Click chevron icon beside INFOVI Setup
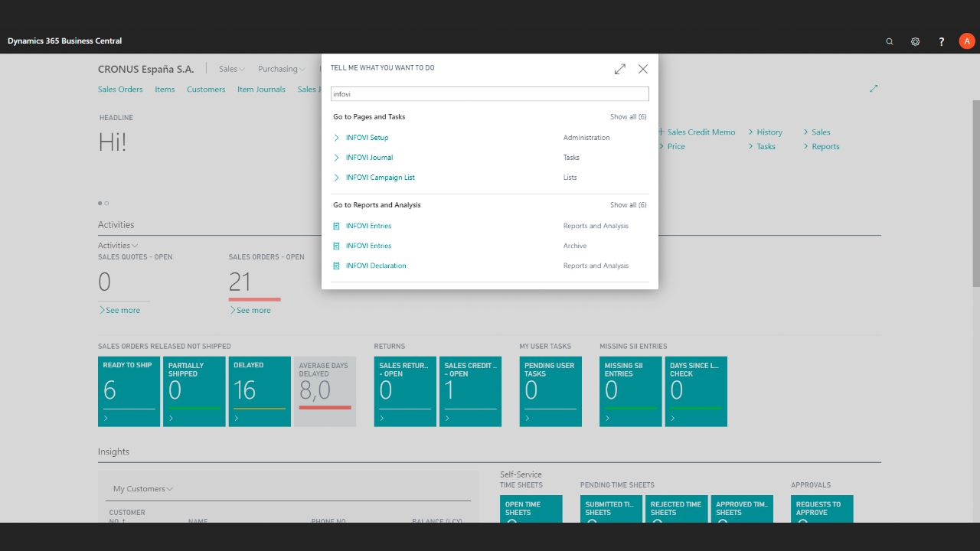 click(336, 138)
